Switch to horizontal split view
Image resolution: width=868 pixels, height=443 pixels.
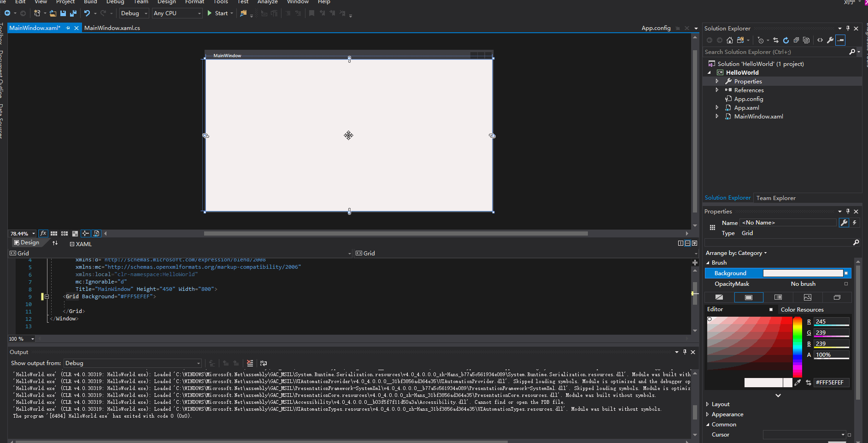pyautogui.click(x=687, y=243)
